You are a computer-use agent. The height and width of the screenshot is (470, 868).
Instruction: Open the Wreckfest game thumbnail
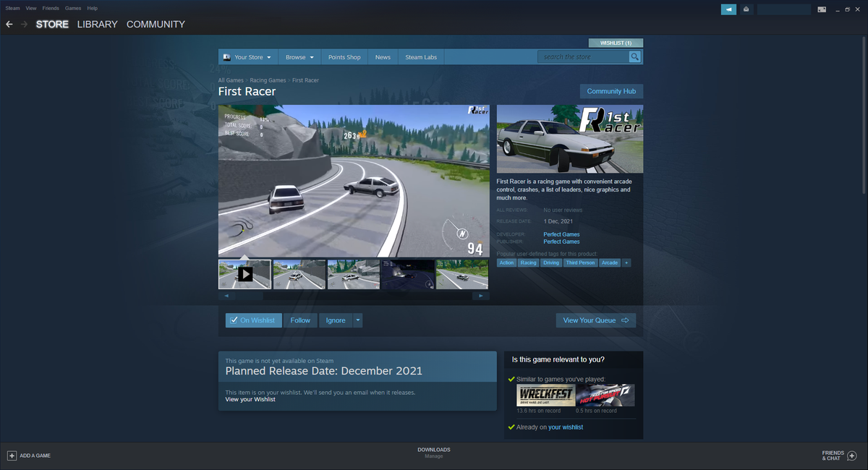pos(545,396)
